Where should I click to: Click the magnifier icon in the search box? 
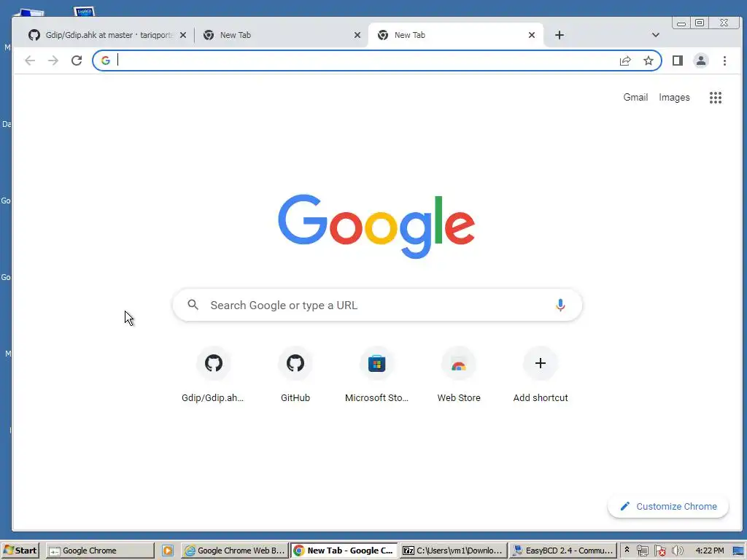[x=193, y=305]
